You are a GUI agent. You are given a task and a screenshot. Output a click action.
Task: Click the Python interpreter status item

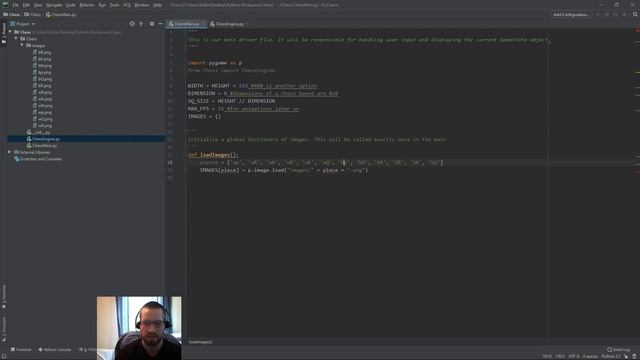[x=610, y=356]
